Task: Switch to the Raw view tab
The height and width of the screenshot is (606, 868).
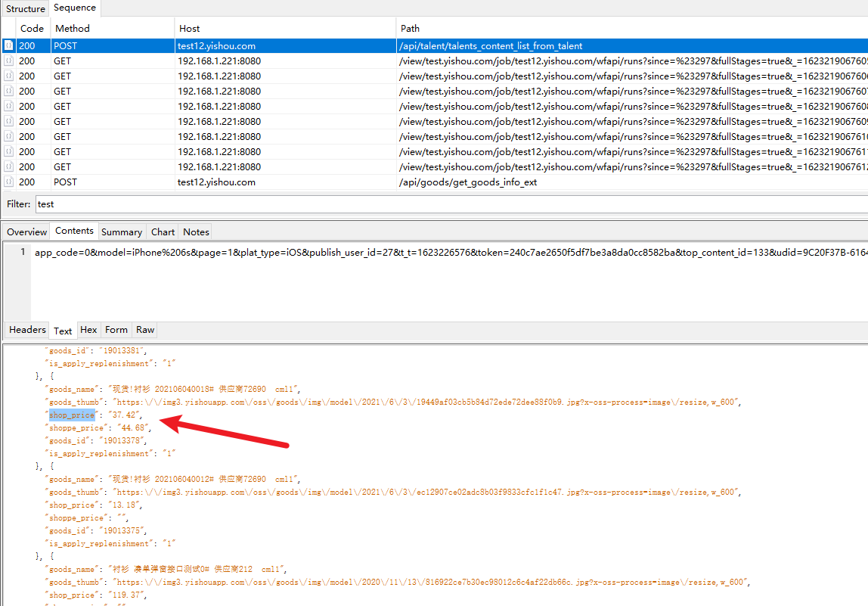Action: [145, 330]
